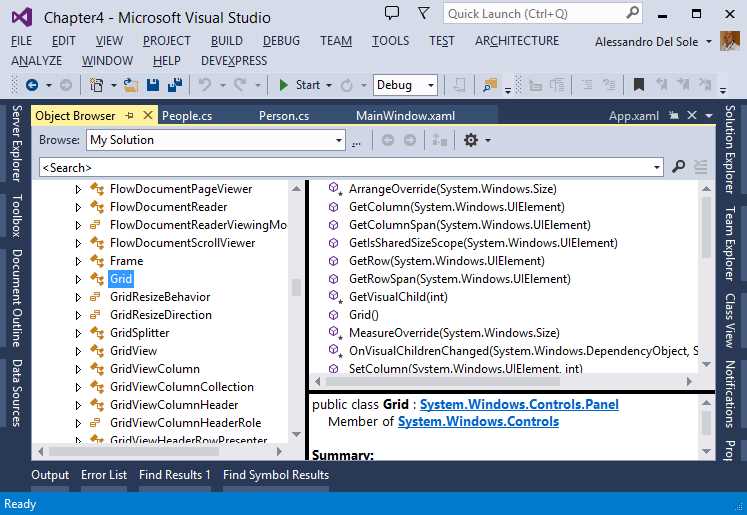Expand the FlowDocumentReader tree node
Image resolution: width=747 pixels, height=515 pixels.
tap(78, 207)
